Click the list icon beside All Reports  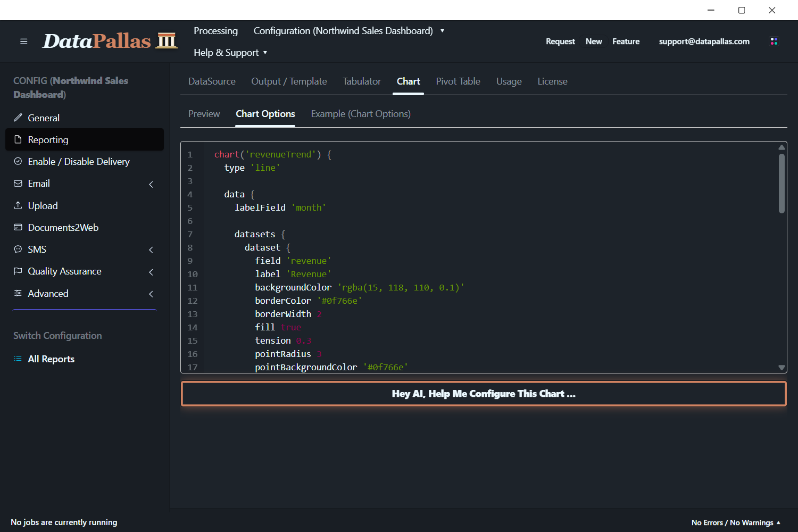pyautogui.click(x=18, y=359)
